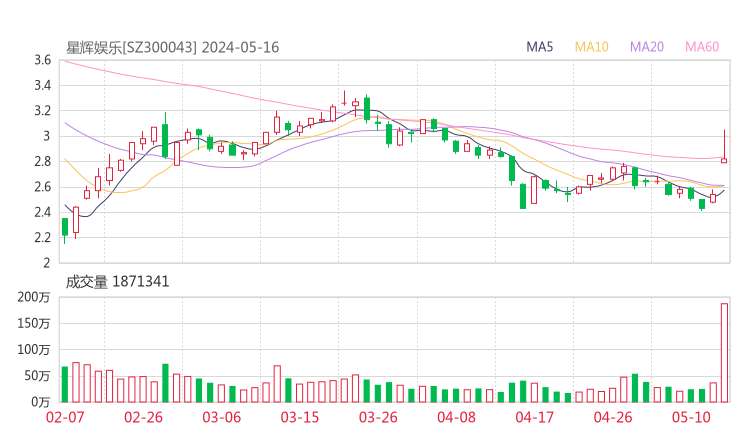Click the 3.6 price axis label
The width and height of the screenshot is (740, 440).
tap(42, 60)
